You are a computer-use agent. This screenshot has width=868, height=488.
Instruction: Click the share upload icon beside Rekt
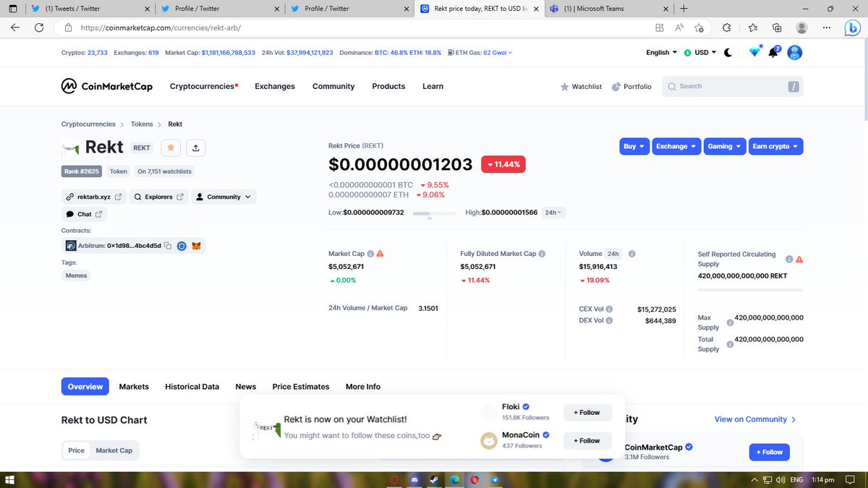tap(196, 147)
